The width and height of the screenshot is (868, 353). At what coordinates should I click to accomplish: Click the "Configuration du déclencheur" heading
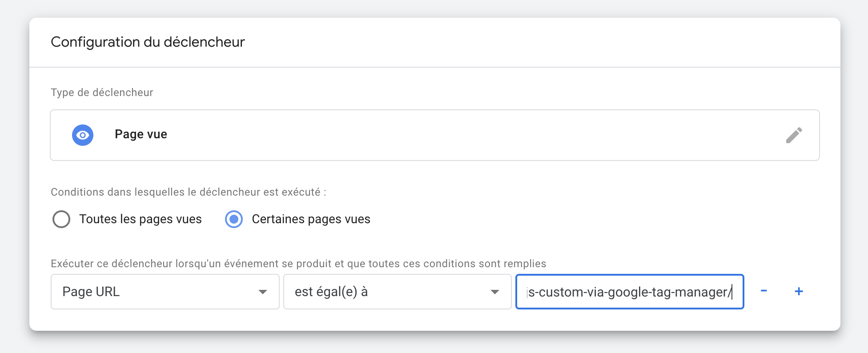click(x=148, y=42)
